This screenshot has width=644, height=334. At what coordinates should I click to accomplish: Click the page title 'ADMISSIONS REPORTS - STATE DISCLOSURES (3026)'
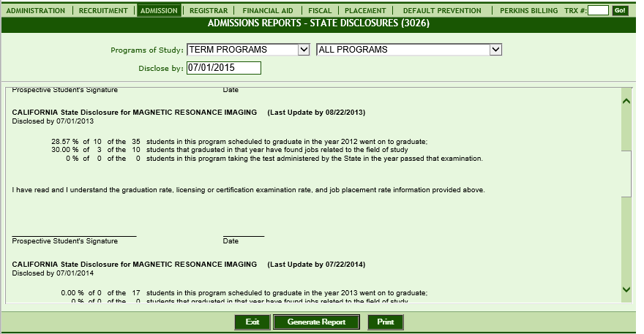[x=319, y=23]
